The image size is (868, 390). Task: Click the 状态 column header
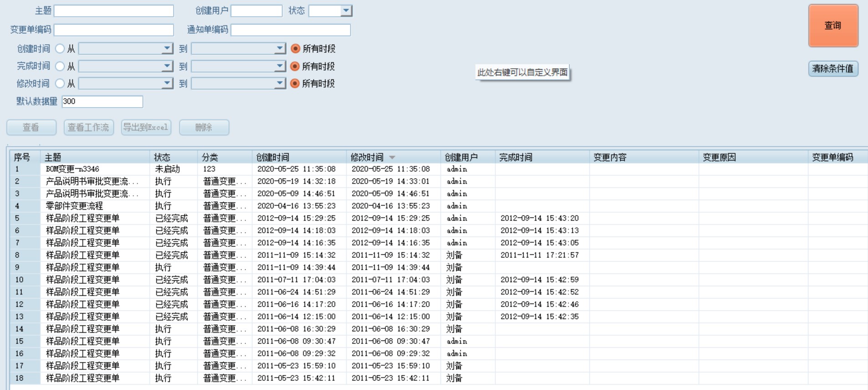click(162, 158)
